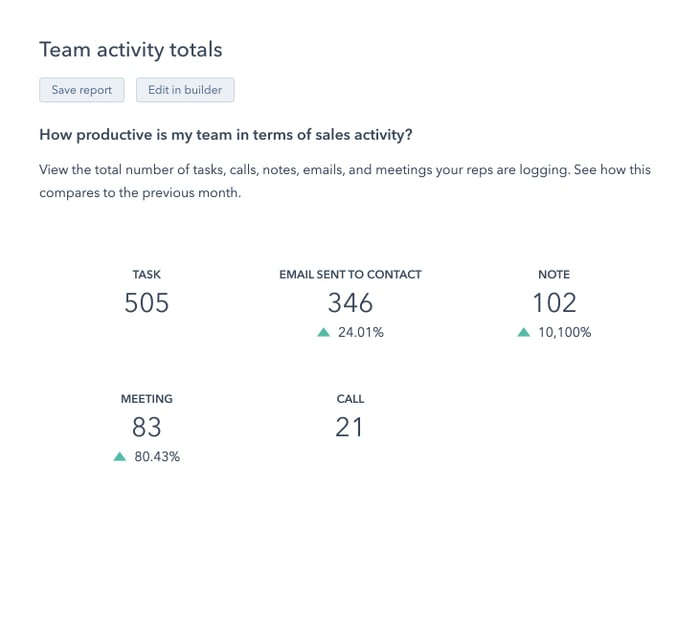Select the CALL metric label

click(350, 399)
